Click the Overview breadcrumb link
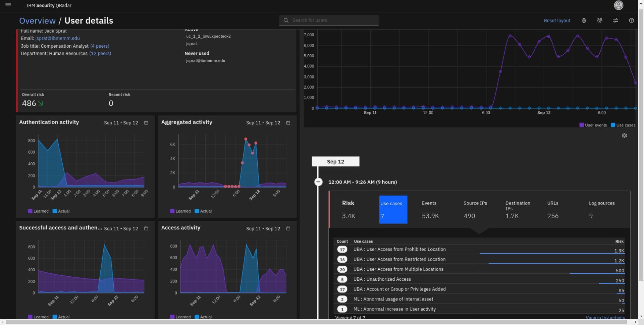The height and width of the screenshot is (325, 644). click(x=37, y=21)
